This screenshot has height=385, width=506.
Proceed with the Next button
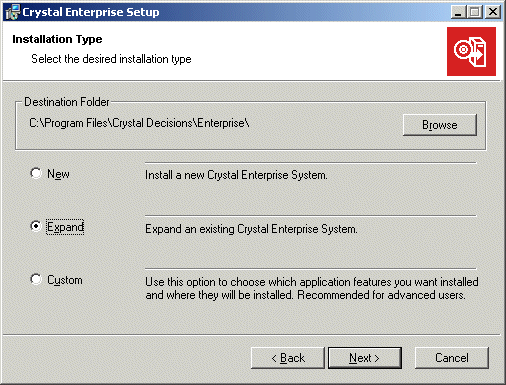pos(365,358)
